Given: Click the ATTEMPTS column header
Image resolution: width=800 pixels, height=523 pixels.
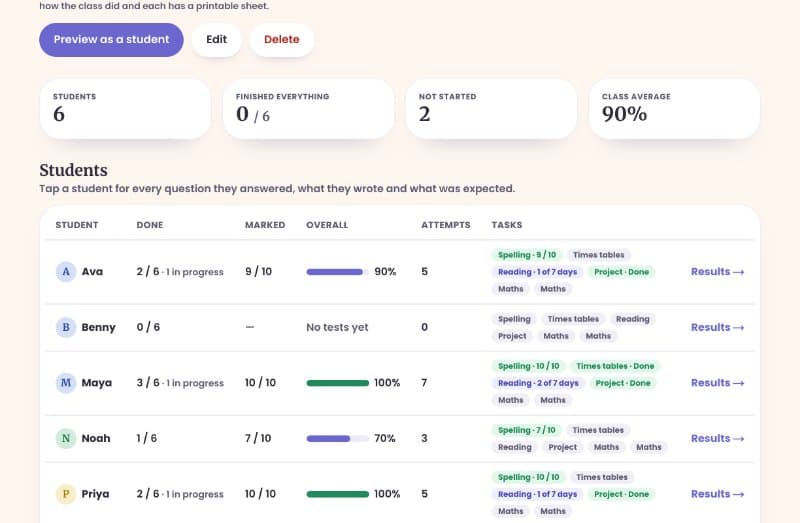Looking at the screenshot, I should coord(446,225).
